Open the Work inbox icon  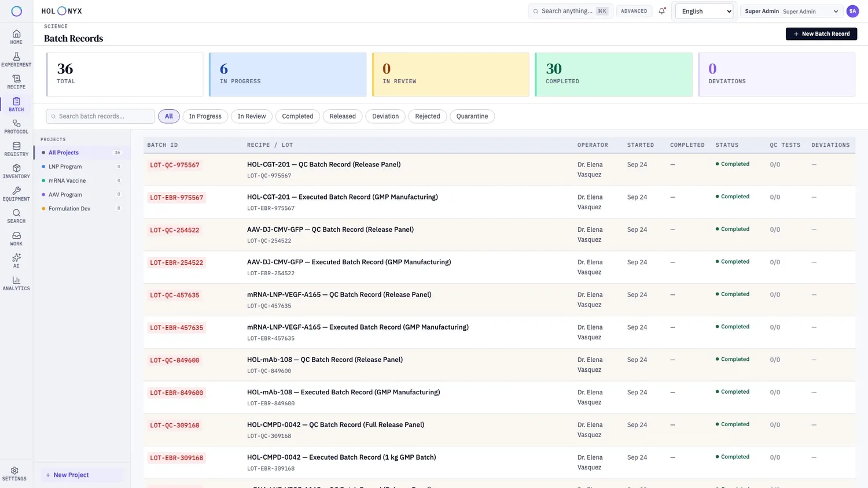tap(16, 239)
